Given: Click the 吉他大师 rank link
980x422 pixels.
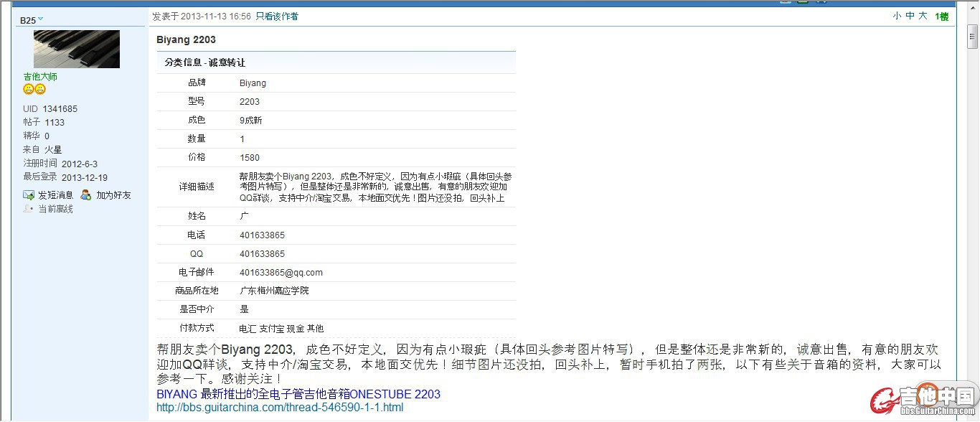Looking at the screenshot, I should [40, 77].
